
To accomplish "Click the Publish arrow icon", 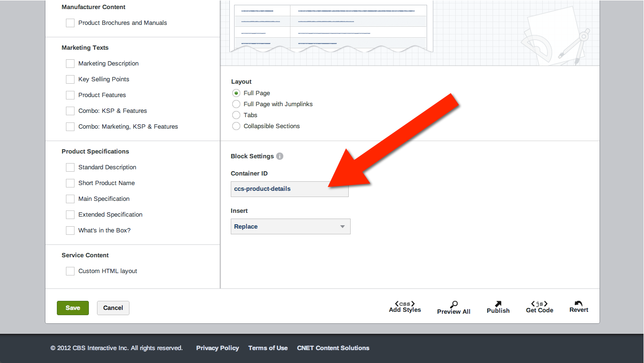I will pos(498,304).
